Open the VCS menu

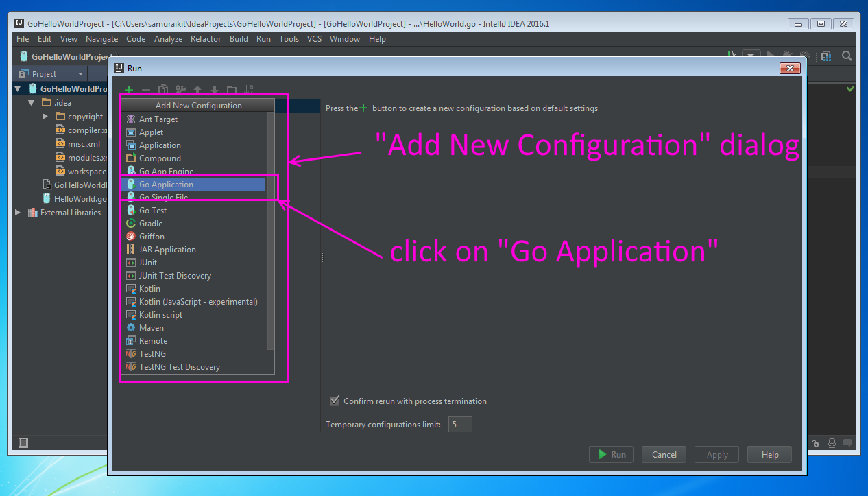coord(314,39)
